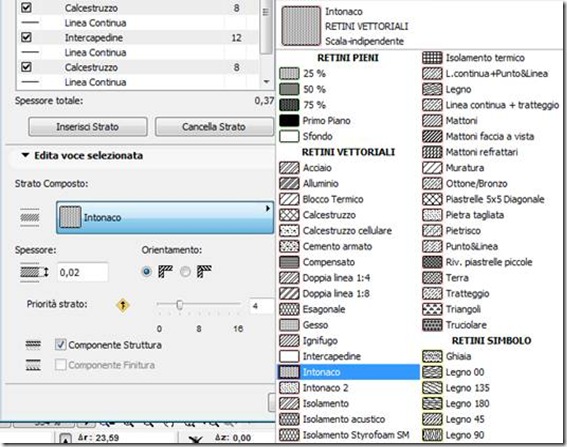Click the Cancella Strato button
Viewport: 567px width, 447px height.
(214, 127)
